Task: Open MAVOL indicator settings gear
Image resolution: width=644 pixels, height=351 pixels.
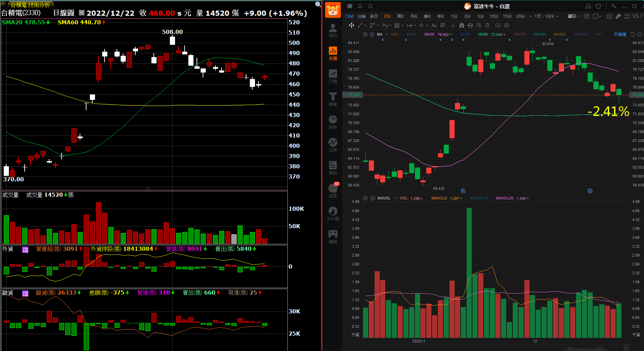Action: [x=365, y=198]
